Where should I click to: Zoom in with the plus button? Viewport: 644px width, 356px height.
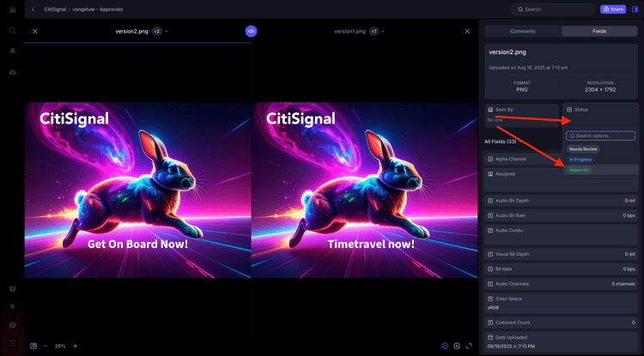tap(76, 347)
